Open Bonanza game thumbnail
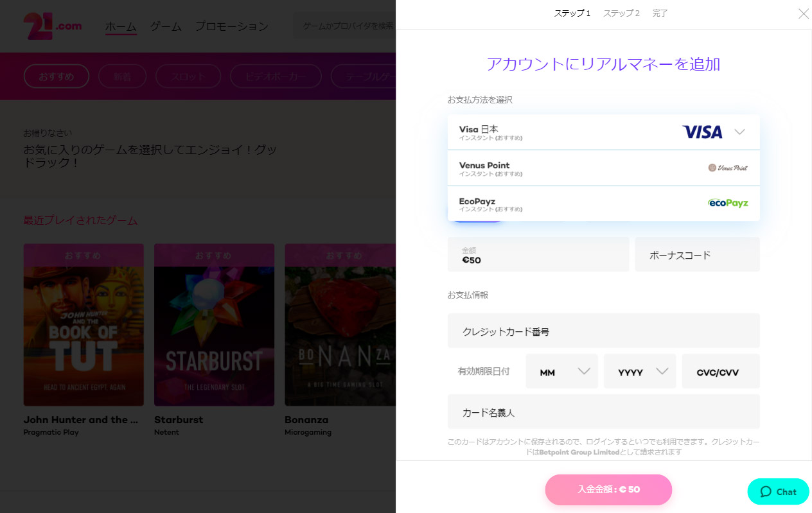 [340, 325]
